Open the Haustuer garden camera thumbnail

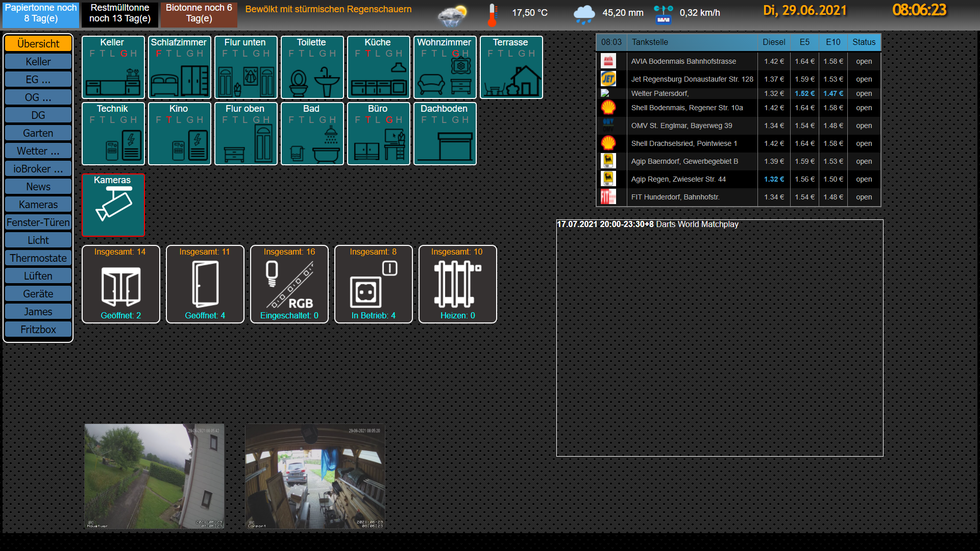point(154,476)
